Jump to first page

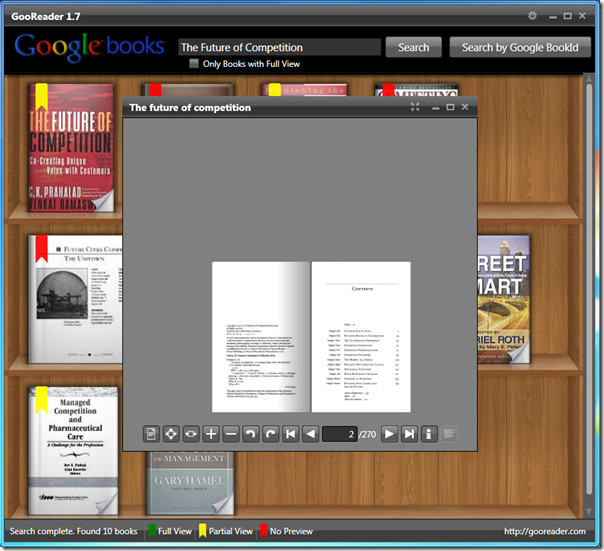coord(290,434)
